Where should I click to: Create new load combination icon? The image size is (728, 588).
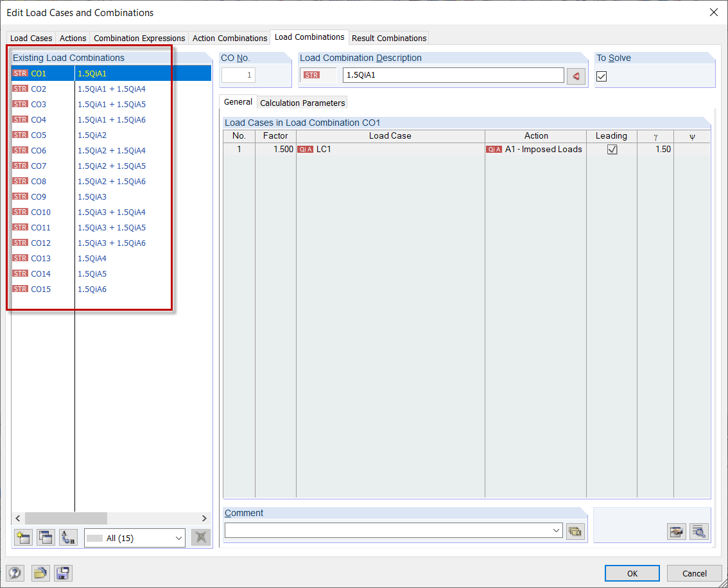coord(23,538)
